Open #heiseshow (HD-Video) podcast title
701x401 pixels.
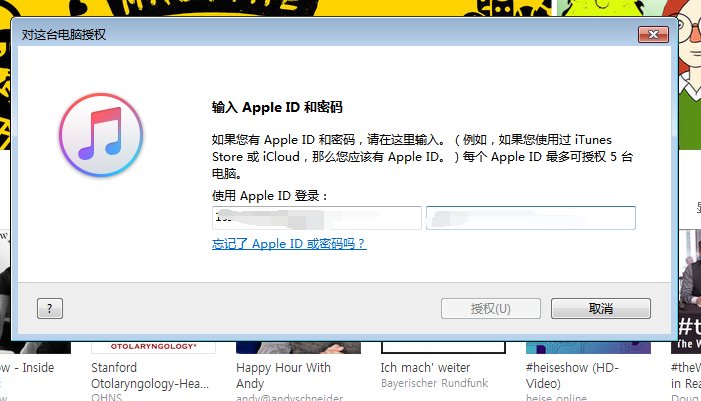click(572, 376)
